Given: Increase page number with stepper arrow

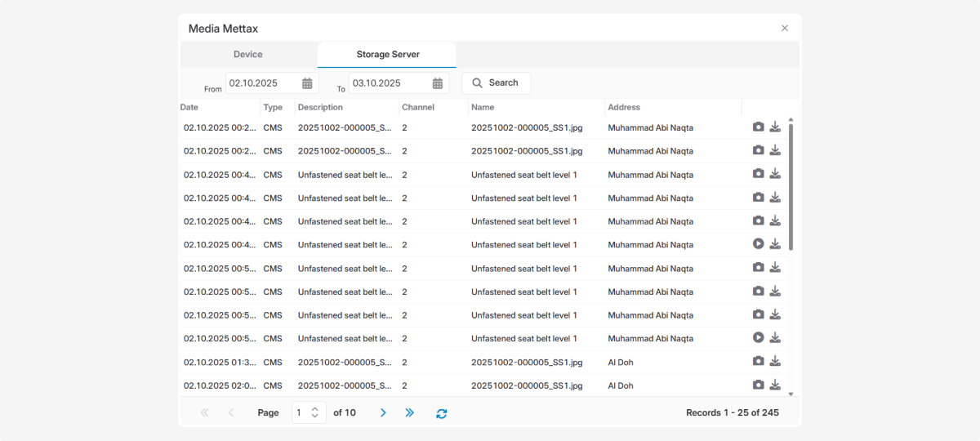Looking at the screenshot, I should (315, 408).
